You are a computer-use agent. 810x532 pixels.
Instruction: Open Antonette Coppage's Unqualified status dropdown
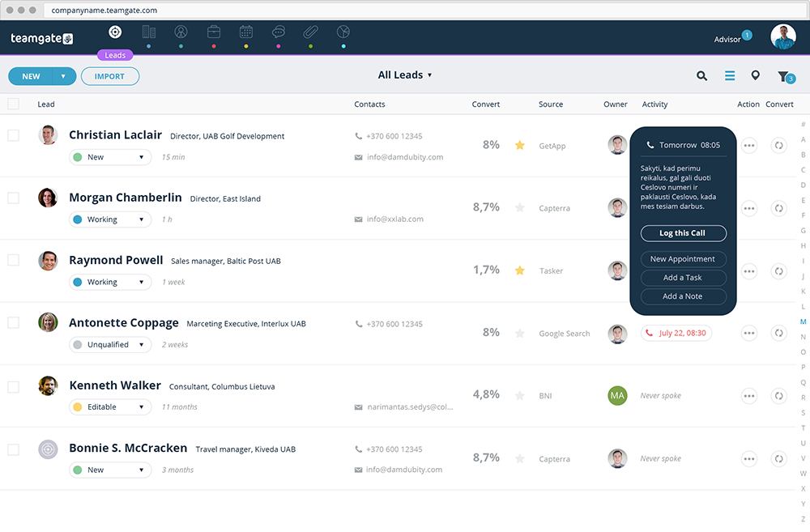click(110, 344)
